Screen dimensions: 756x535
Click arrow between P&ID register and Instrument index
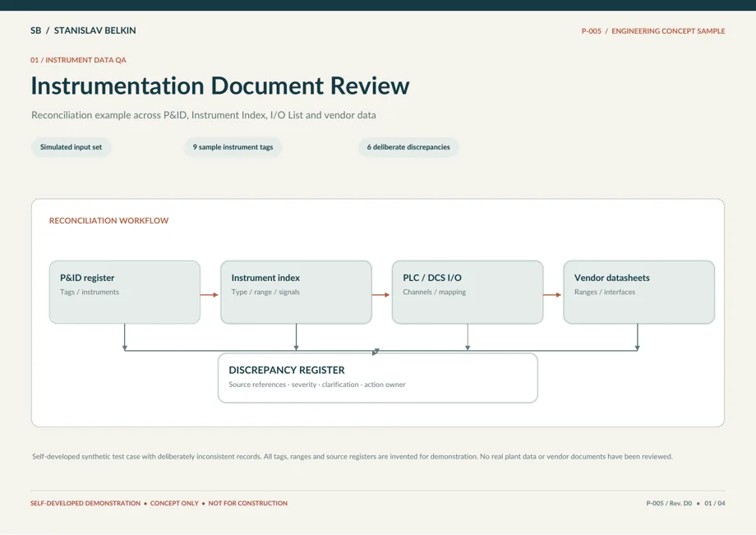(x=210, y=294)
